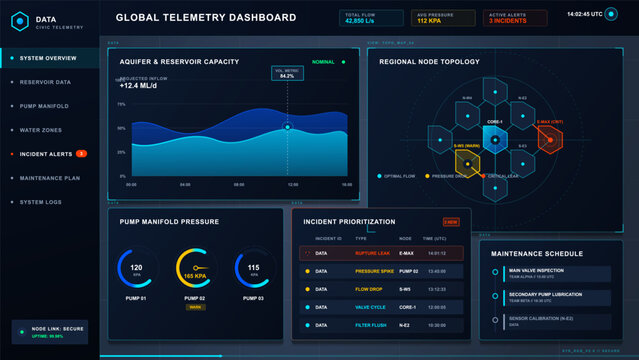Click the Pressure Drop legend dot
This screenshot has height=360, width=639.
(427, 176)
